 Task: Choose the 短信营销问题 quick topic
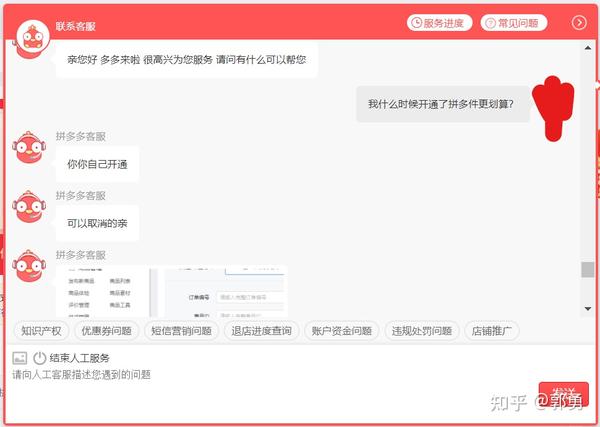coord(181,331)
